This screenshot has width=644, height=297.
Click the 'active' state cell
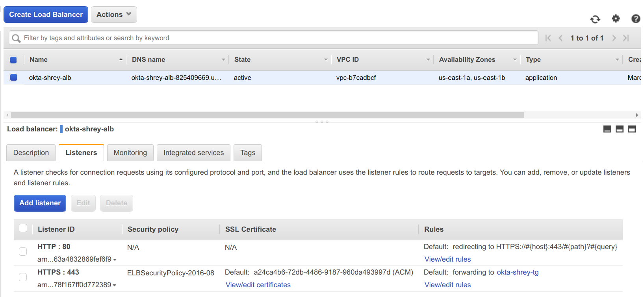[242, 77]
